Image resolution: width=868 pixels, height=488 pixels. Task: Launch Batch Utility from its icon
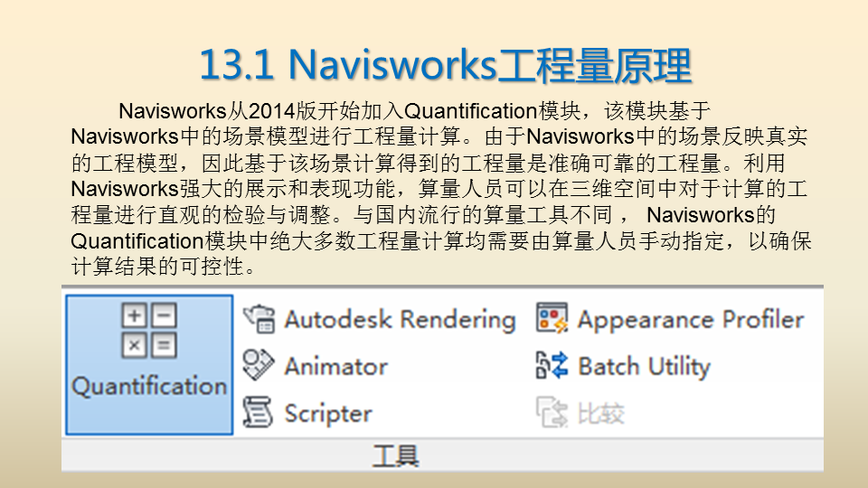tap(552, 365)
